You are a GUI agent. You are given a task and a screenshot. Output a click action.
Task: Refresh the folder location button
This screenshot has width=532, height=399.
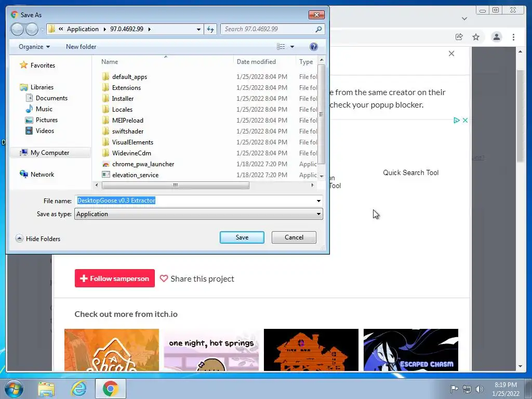[x=210, y=29]
